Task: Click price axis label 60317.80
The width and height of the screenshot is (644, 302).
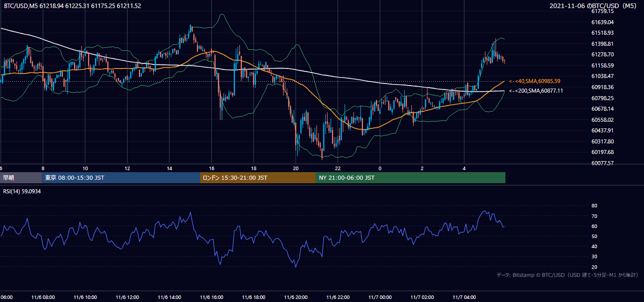Action: [x=602, y=141]
